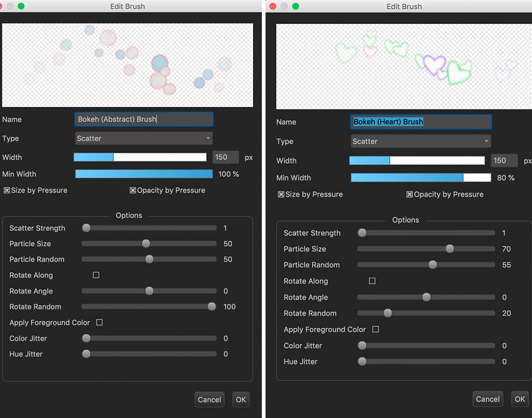Toggle Opacity by Pressure in Abstract brush window

click(x=132, y=190)
